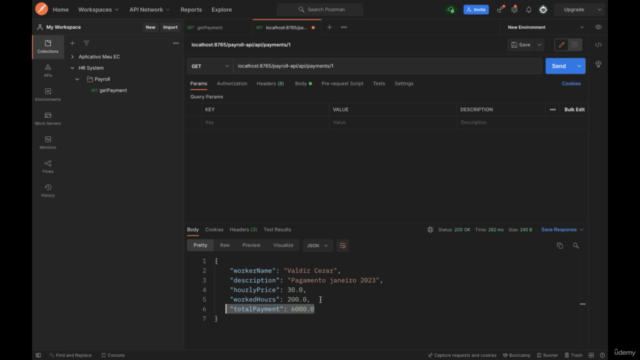The height and width of the screenshot is (360, 640).
Task: Open the Environments sidebar panel
Action: point(48,94)
